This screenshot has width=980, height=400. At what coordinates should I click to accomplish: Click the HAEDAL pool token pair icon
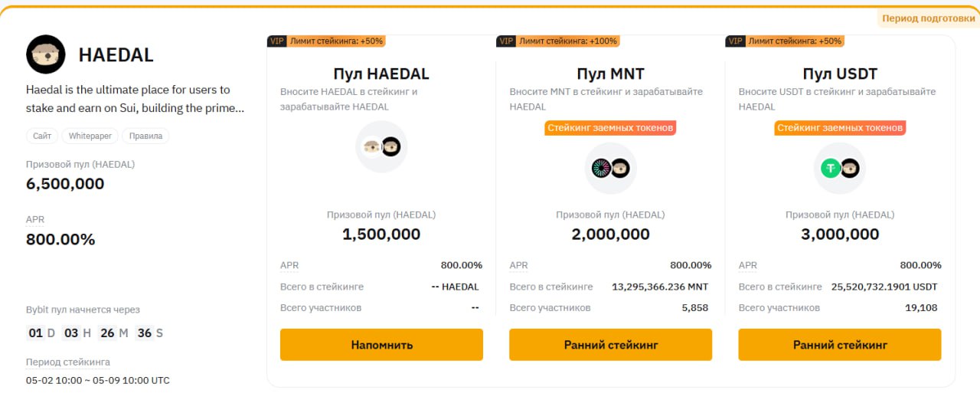381,146
